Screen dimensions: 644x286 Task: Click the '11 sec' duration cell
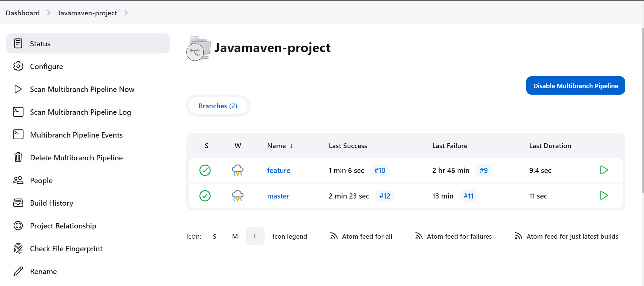[x=538, y=196]
